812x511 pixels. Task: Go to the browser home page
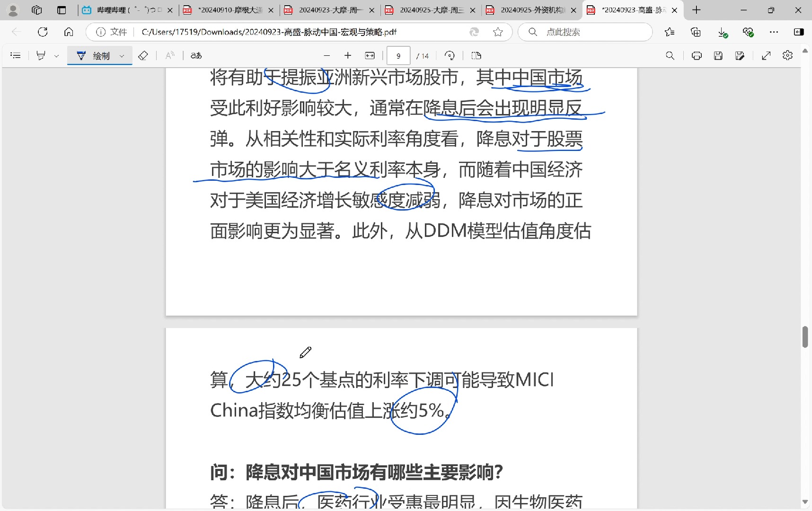coord(69,32)
